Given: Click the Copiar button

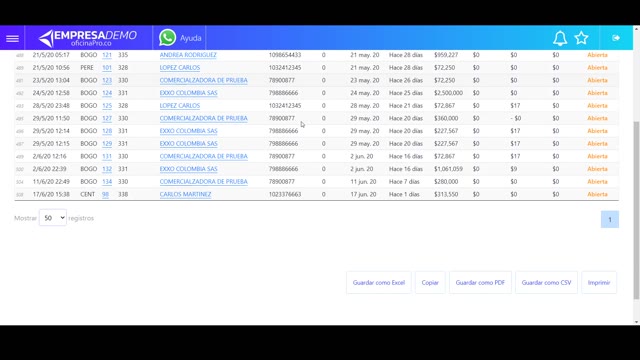Looking at the screenshot, I should point(430,282).
